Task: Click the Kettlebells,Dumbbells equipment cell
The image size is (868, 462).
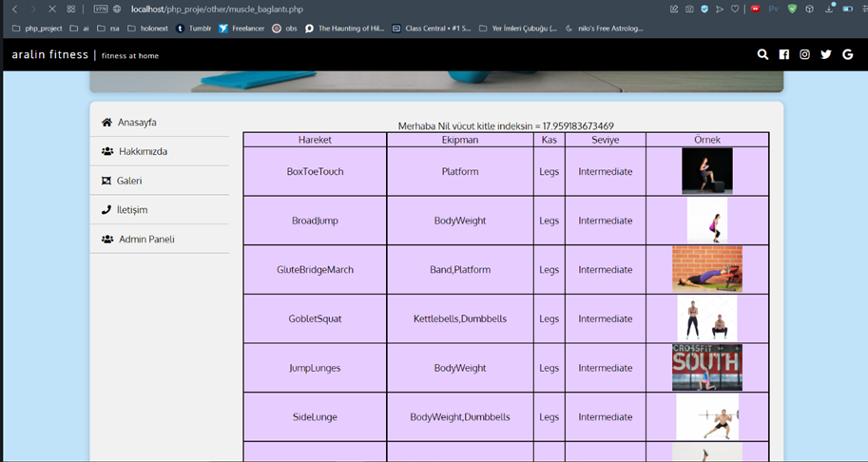Action: point(460,318)
